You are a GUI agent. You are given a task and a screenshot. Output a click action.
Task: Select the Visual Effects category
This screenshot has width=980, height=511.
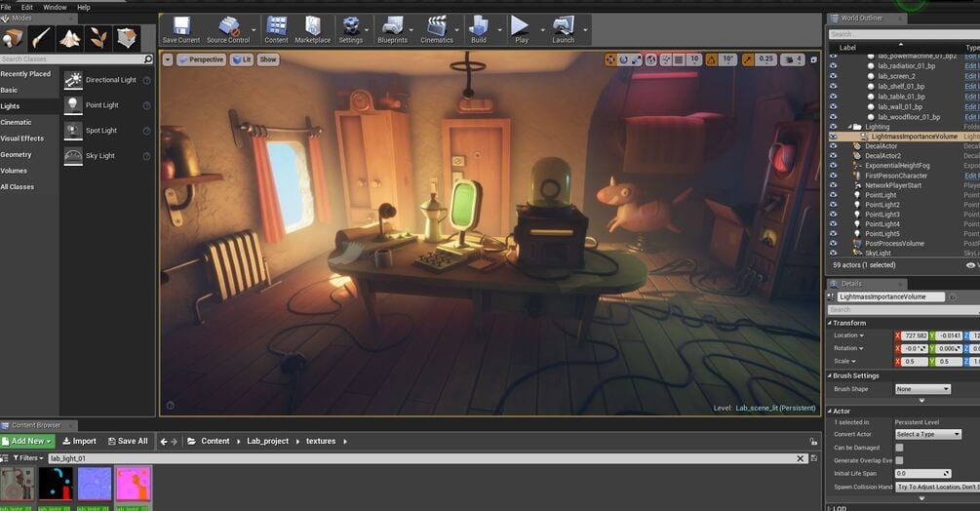click(29, 138)
